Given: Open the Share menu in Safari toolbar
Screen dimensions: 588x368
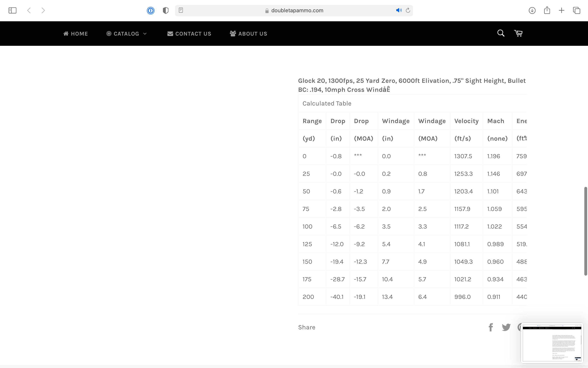Looking at the screenshot, I should pyautogui.click(x=547, y=10).
